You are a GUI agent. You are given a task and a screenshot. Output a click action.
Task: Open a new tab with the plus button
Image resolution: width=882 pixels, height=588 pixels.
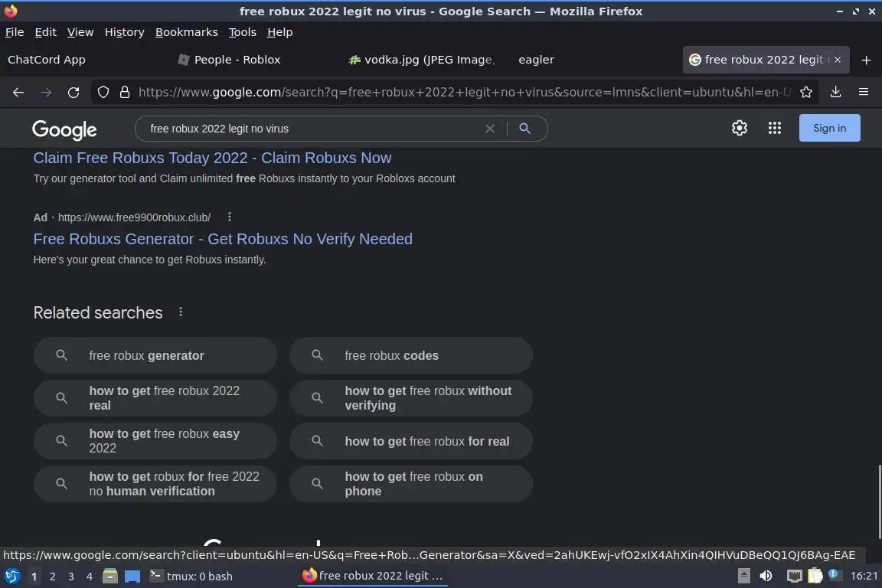coord(866,60)
